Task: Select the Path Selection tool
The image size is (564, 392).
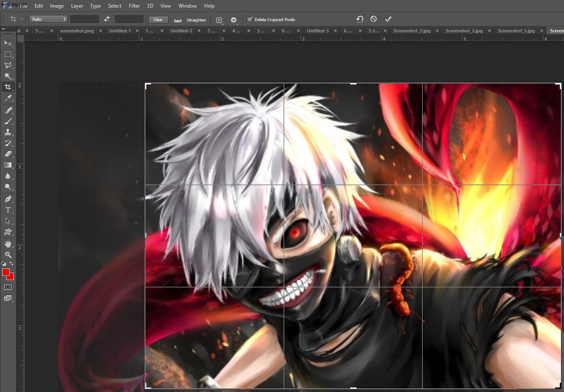Action: pos(8,221)
